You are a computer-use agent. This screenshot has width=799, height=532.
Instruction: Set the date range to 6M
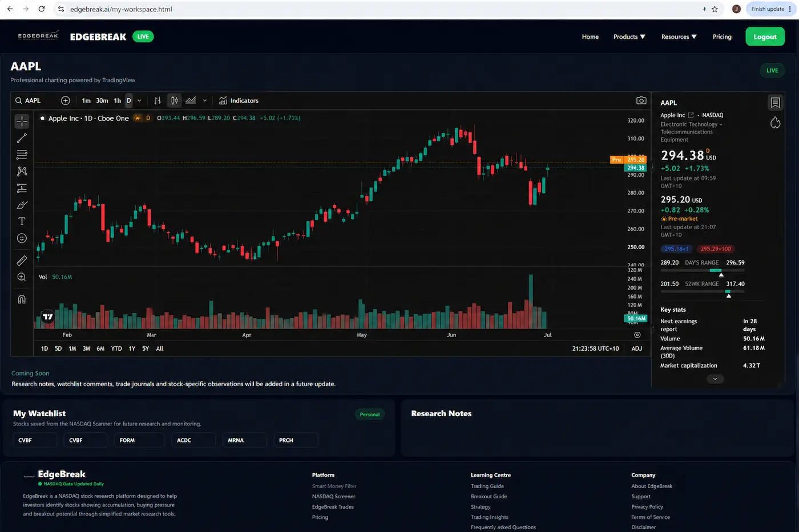click(x=100, y=348)
